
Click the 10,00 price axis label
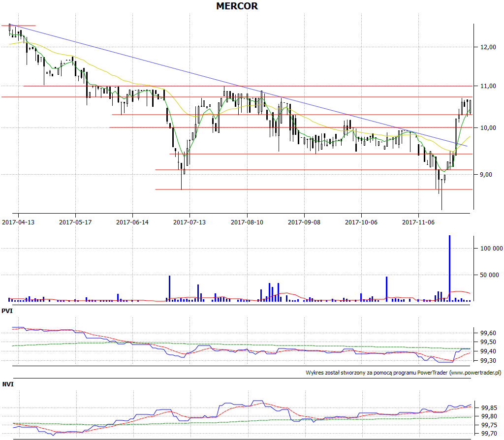click(x=488, y=127)
